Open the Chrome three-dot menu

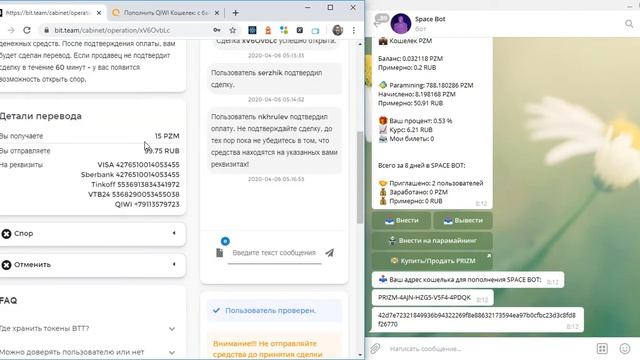[x=353, y=30]
